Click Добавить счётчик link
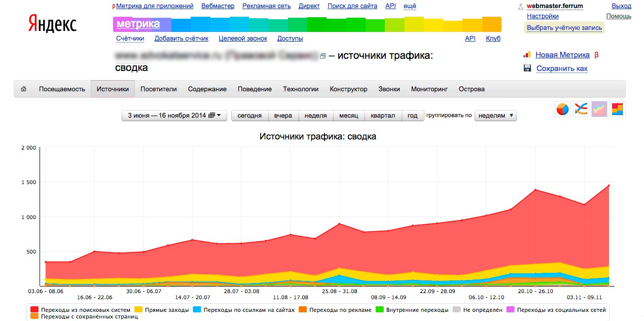The width and height of the screenshot is (644, 321). click(x=182, y=38)
